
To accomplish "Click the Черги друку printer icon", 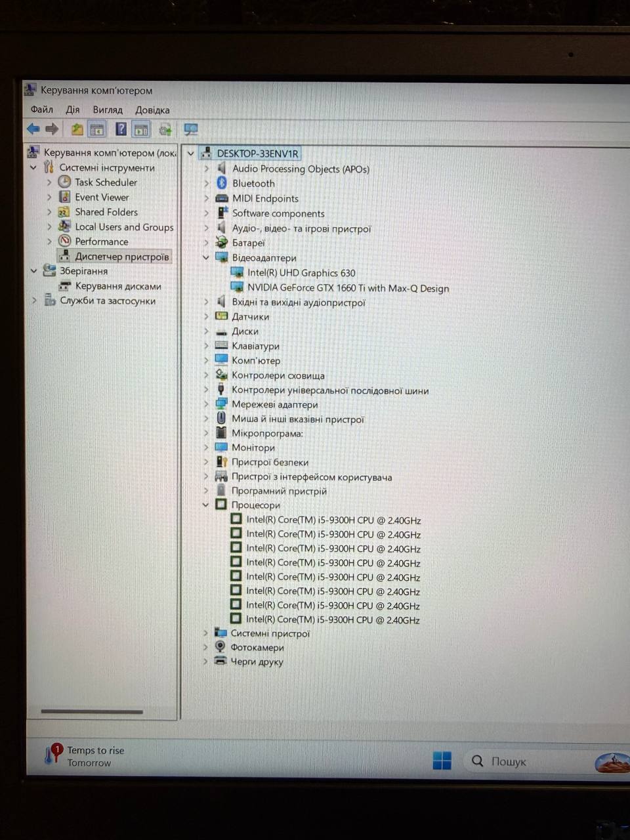I will coord(220,661).
